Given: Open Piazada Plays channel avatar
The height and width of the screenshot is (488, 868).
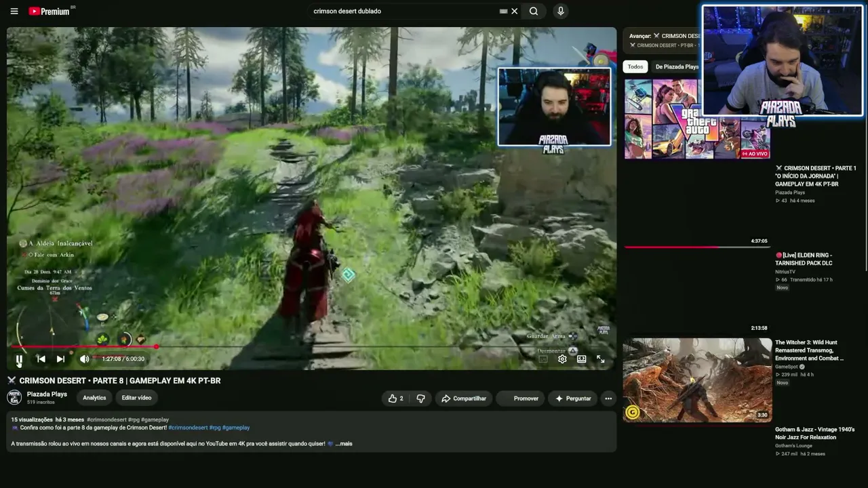Looking at the screenshot, I should (14, 398).
